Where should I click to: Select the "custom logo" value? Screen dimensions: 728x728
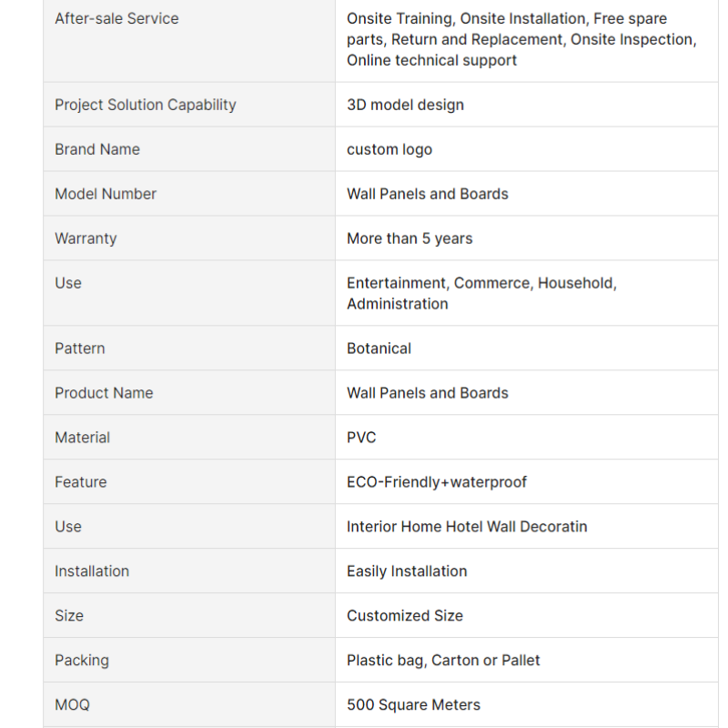(389, 149)
